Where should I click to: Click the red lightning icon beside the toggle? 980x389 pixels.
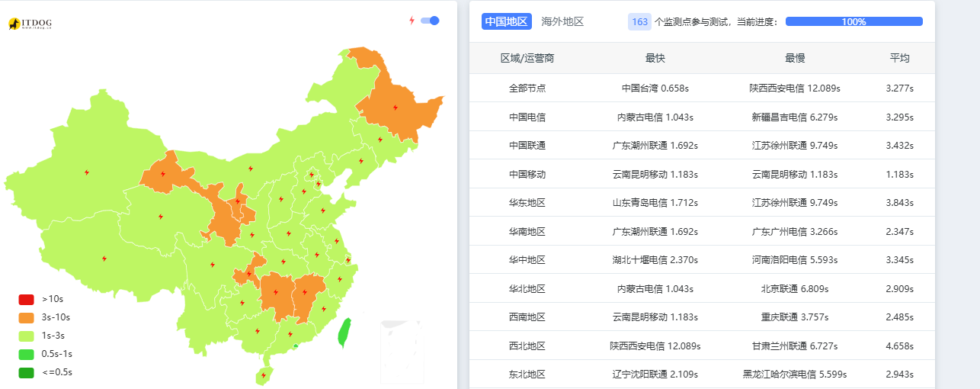click(412, 21)
